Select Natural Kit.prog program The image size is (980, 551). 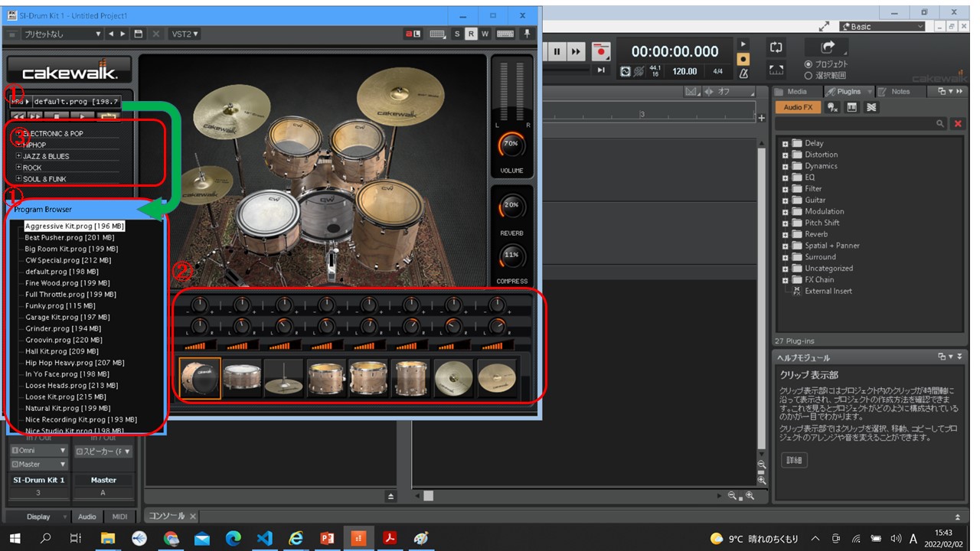67,409
